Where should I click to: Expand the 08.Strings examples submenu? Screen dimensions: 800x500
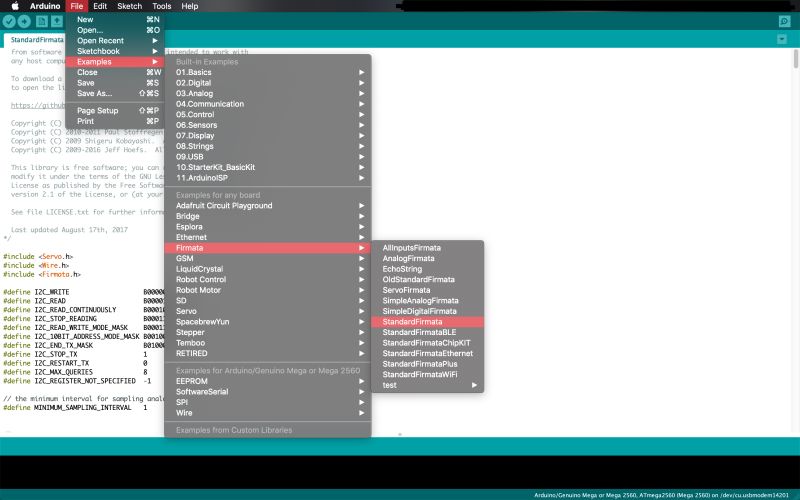pyautogui.click(x=268, y=146)
